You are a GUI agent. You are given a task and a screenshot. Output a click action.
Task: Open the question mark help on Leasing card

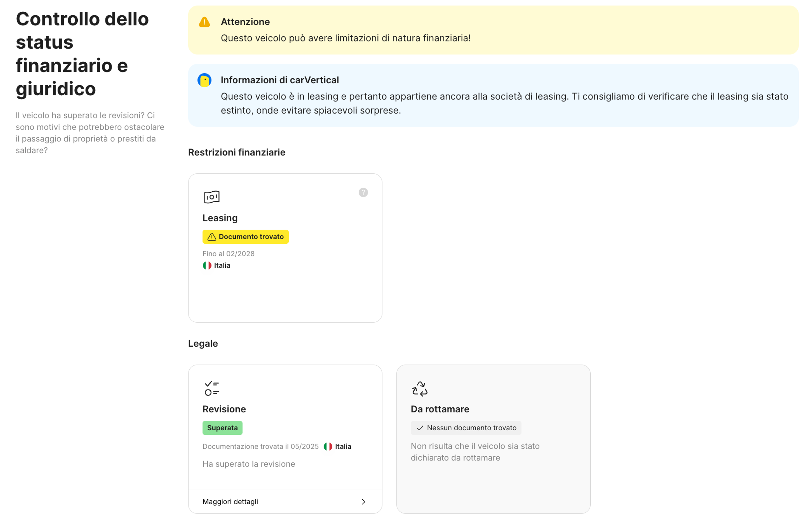[363, 193]
